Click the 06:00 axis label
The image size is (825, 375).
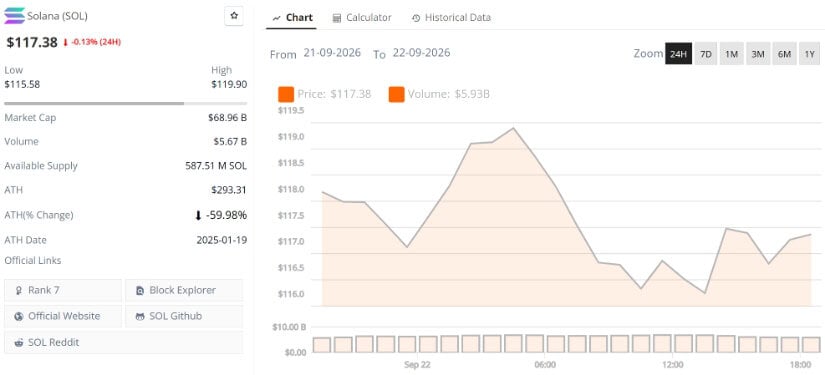tap(545, 365)
